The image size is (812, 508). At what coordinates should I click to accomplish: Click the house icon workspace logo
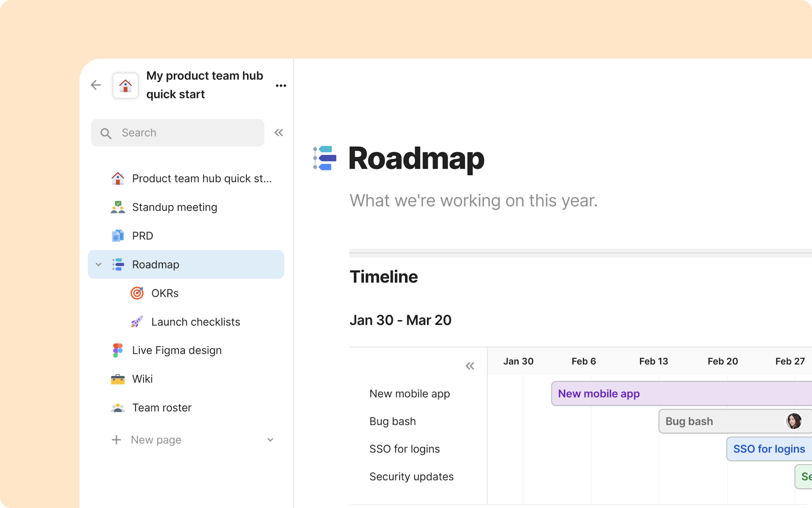[x=125, y=85]
